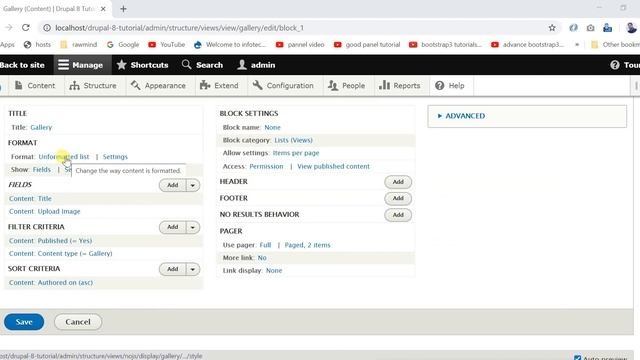Open dropdown arrow beside FILTER CRITERIA Add
This screenshot has width=640, height=360.
pyautogui.click(x=193, y=227)
